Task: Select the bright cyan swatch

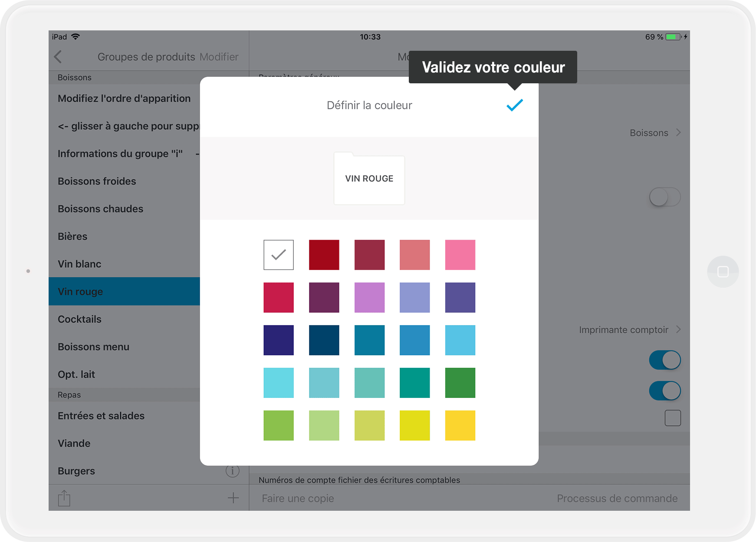Action: tap(279, 383)
